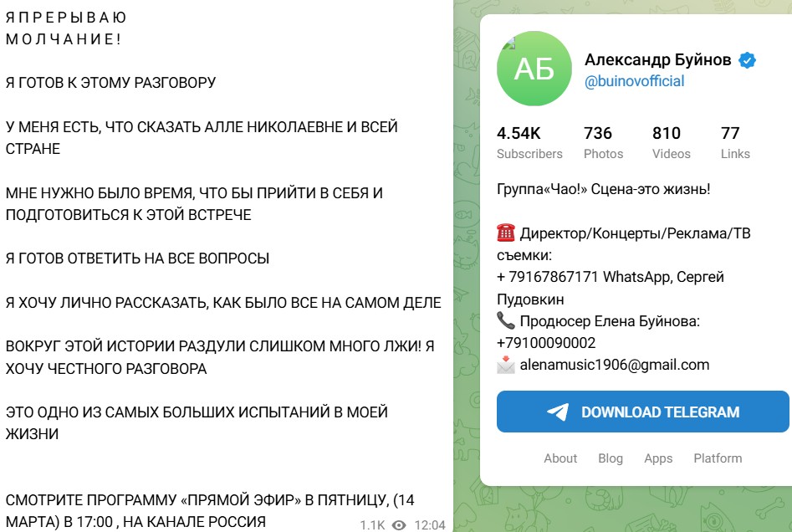
Task: Click the paper plane icon in Download button
Action: coord(558,412)
